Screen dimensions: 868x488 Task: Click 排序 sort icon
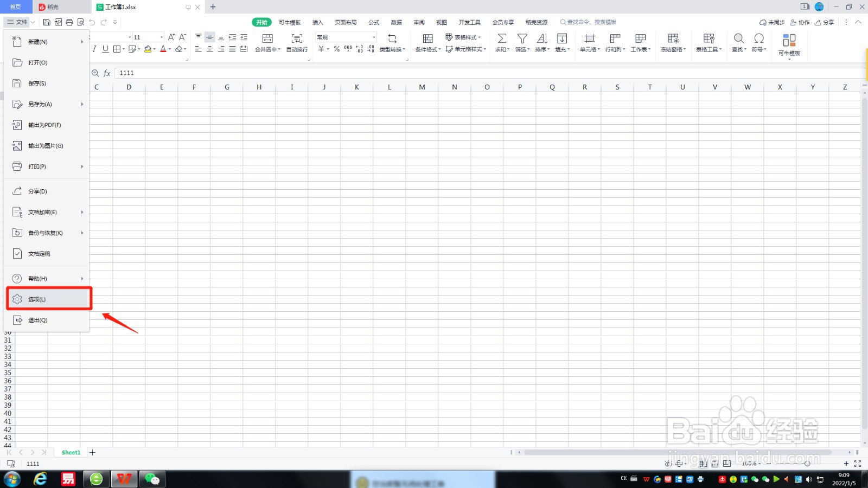542,38
